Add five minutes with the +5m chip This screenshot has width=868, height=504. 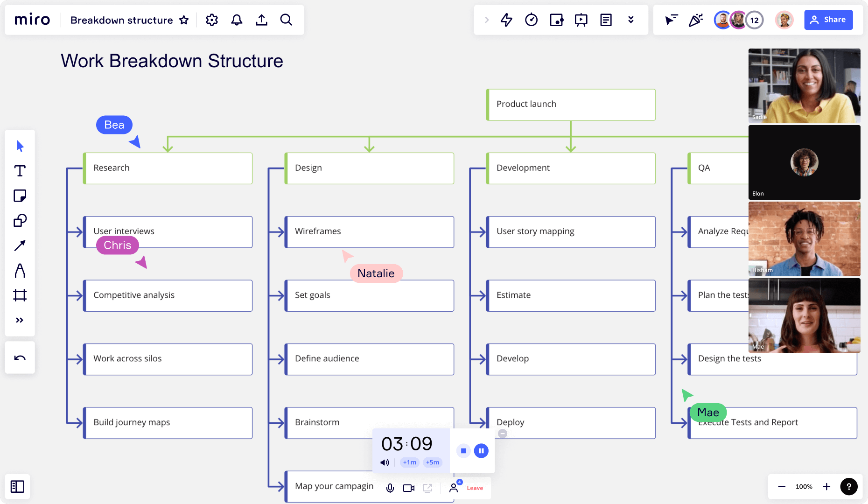coord(432,462)
